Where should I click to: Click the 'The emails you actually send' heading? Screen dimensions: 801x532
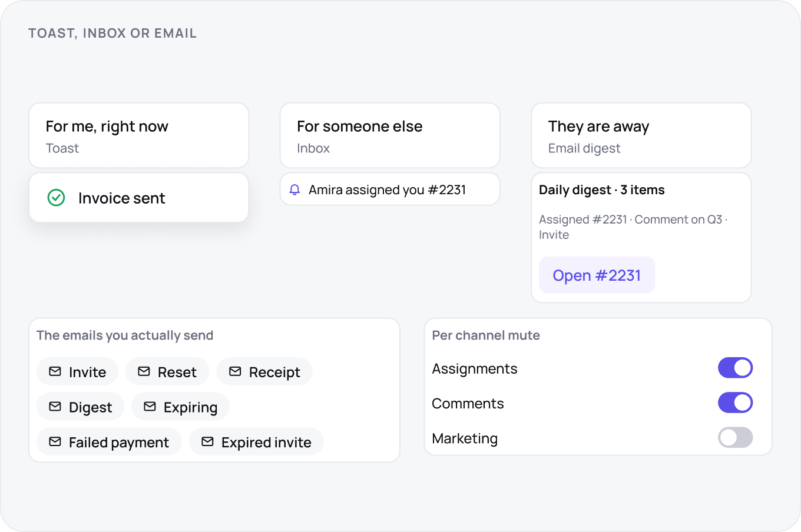(125, 335)
